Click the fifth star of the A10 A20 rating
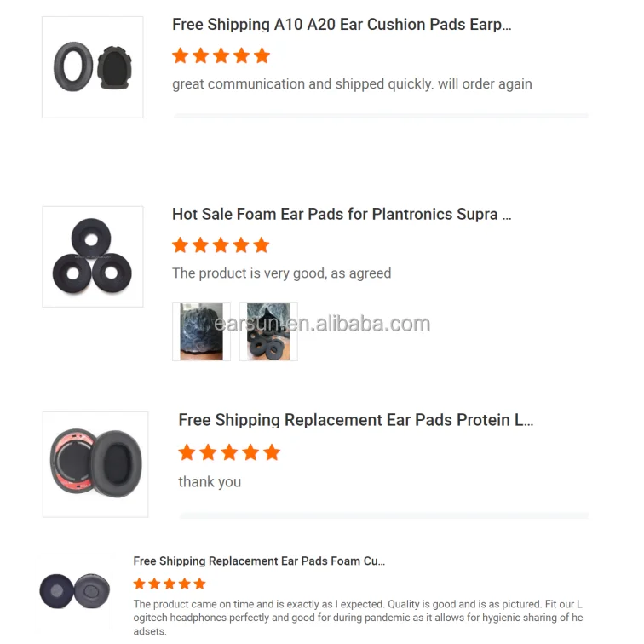This screenshot has width=644, height=644. [262, 55]
